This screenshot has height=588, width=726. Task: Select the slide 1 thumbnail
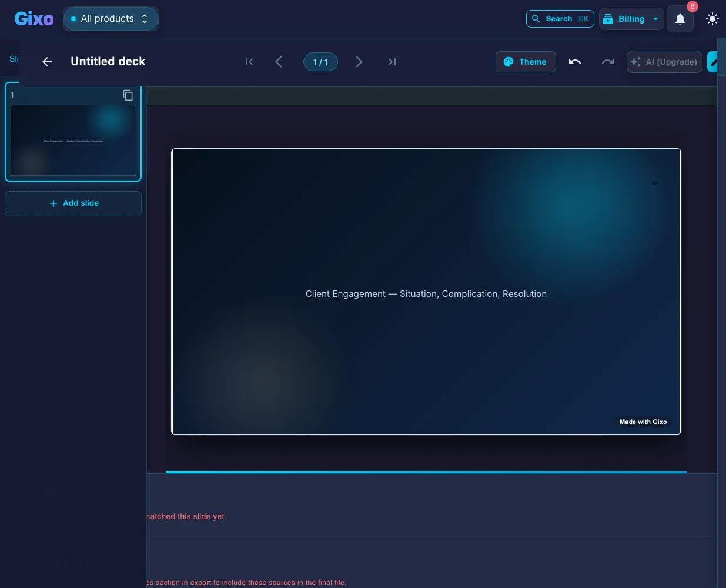coord(73,141)
